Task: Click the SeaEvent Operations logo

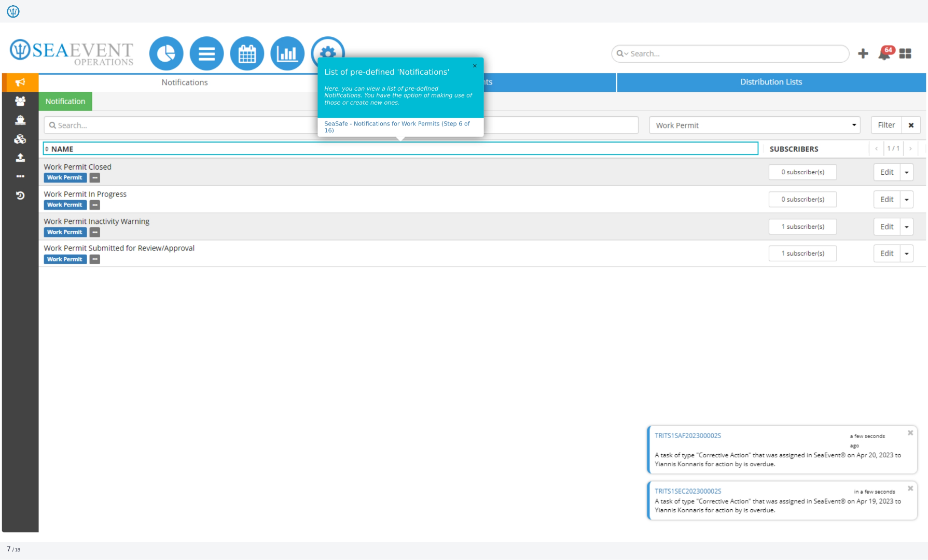Action: pyautogui.click(x=72, y=53)
